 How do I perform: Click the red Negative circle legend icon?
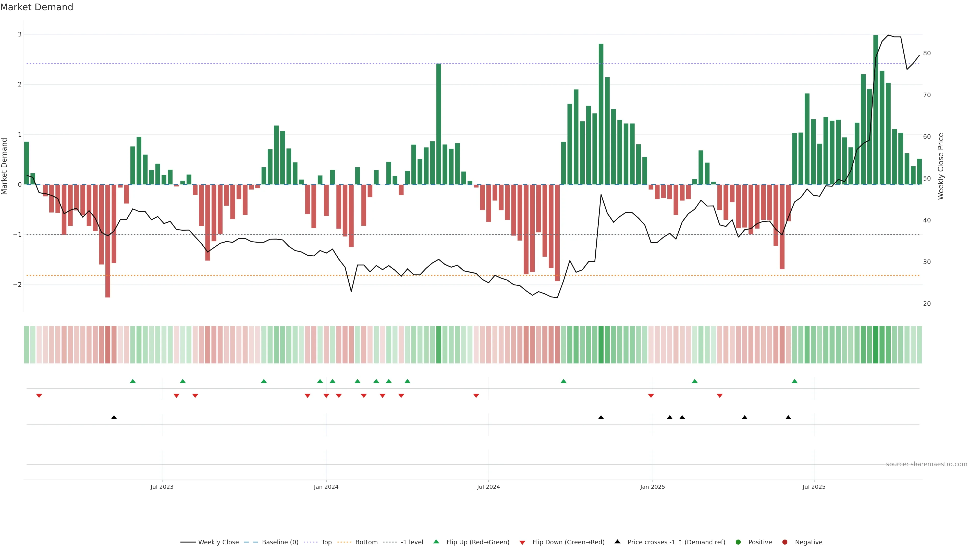tap(785, 542)
